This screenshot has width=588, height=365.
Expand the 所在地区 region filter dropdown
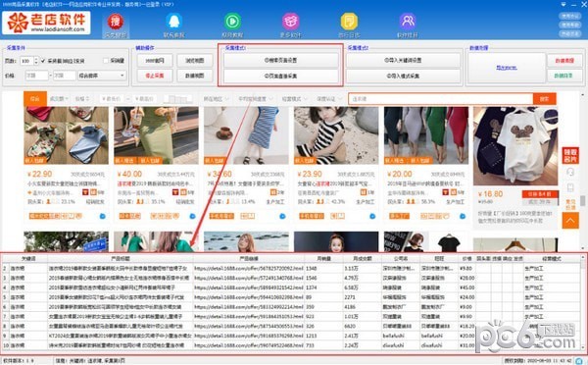coord(216,99)
